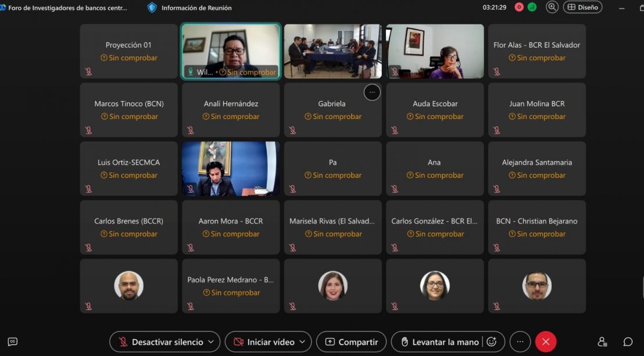Click the green active mic on speaker tile
The height and width of the screenshot is (356, 644).
pyautogui.click(x=190, y=72)
